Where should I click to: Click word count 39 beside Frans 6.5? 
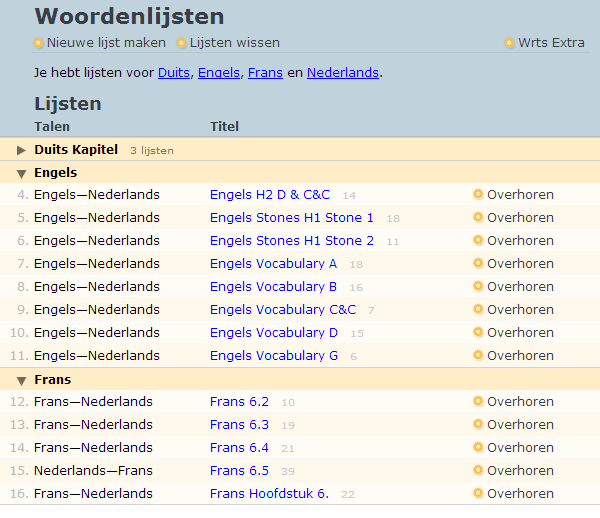click(x=288, y=471)
